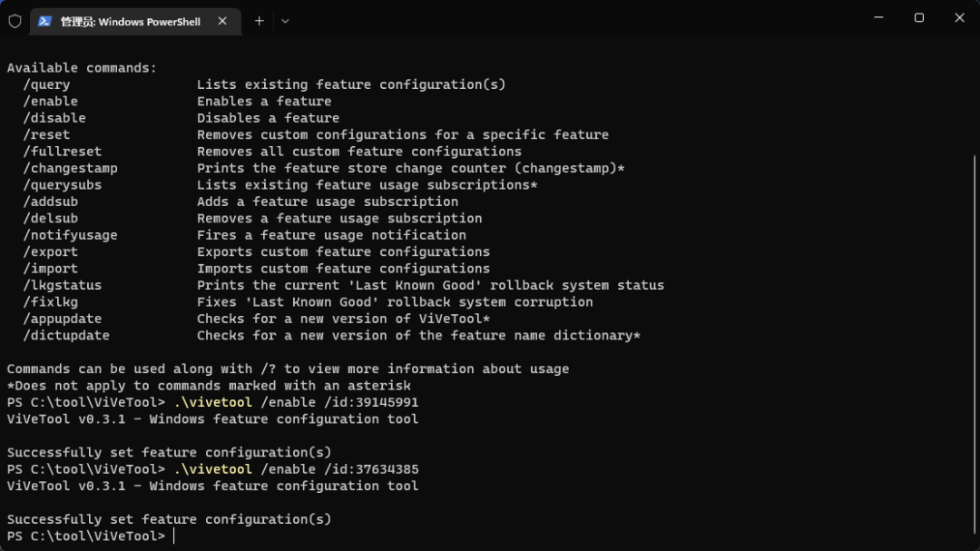Viewport: 980px width, 551px height.
Task: Close the terminal window
Action: pyautogui.click(x=959, y=17)
